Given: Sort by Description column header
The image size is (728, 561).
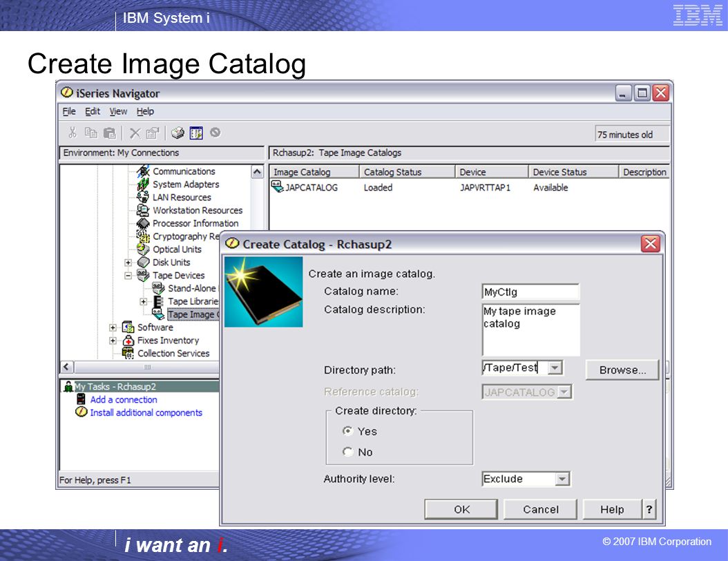Looking at the screenshot, I should click(x=644, y=172).
